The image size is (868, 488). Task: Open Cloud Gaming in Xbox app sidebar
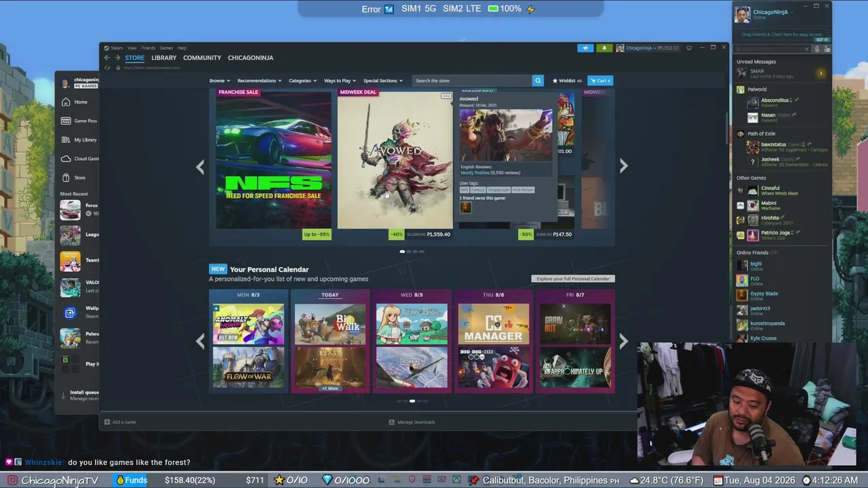coord(79,159)
